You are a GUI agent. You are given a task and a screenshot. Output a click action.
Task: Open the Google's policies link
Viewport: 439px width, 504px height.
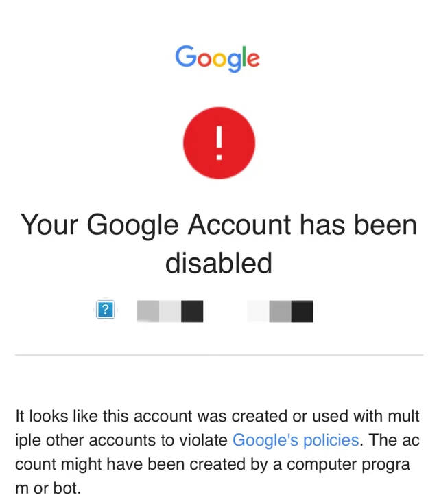point(296,439)
